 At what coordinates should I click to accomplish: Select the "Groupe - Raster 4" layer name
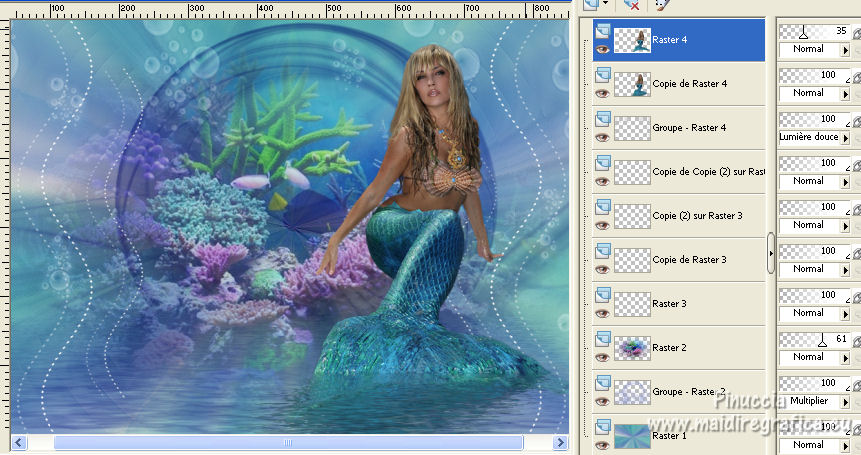click(x=689, y=128)
